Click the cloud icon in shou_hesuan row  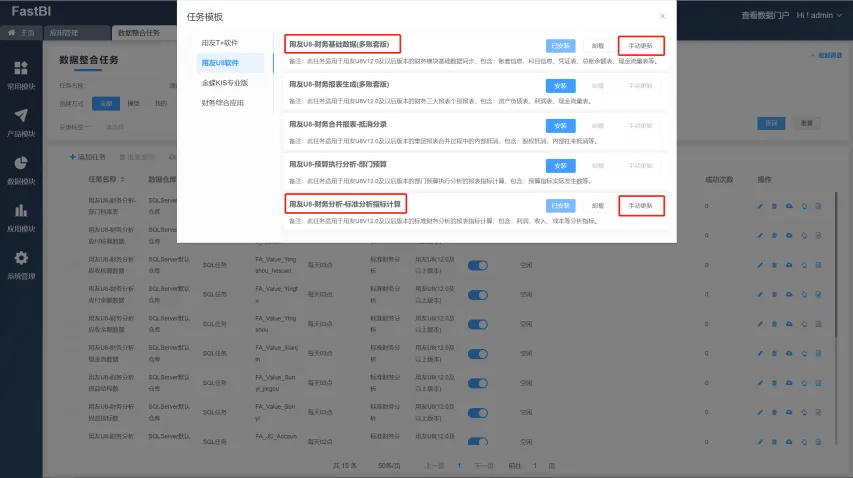(789, 265)
